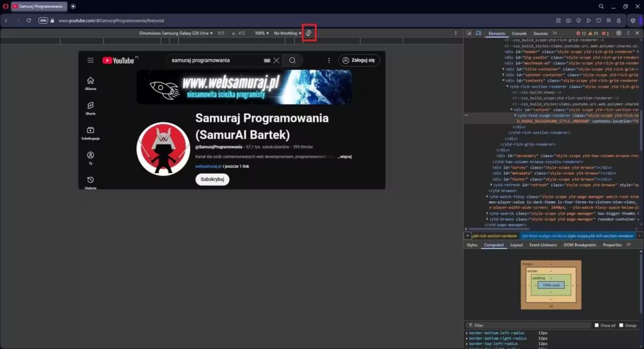Screen dimensions: 644x349
Task: Click the 12 errors counter
Action: (x=580, y=33)
